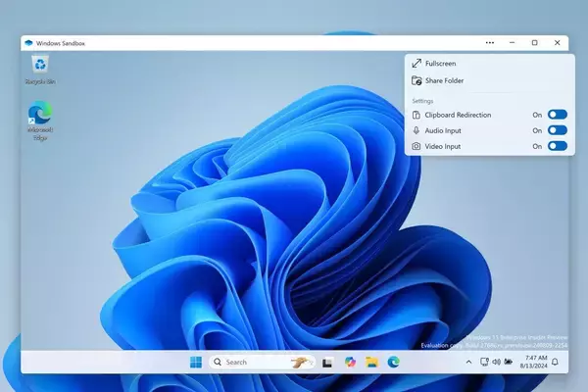The height and width of the screenshot is (392, 588).
Task: Launch Microsoft Edge from the desktop
Action: click(40, 116)
